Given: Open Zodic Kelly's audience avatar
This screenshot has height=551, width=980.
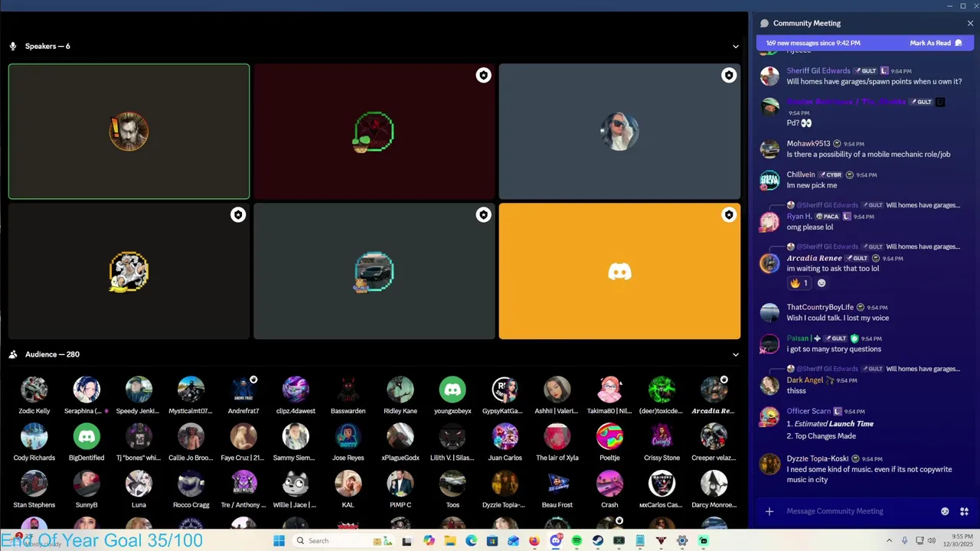Looking at the screenshot, I should [x=34, y=390].
